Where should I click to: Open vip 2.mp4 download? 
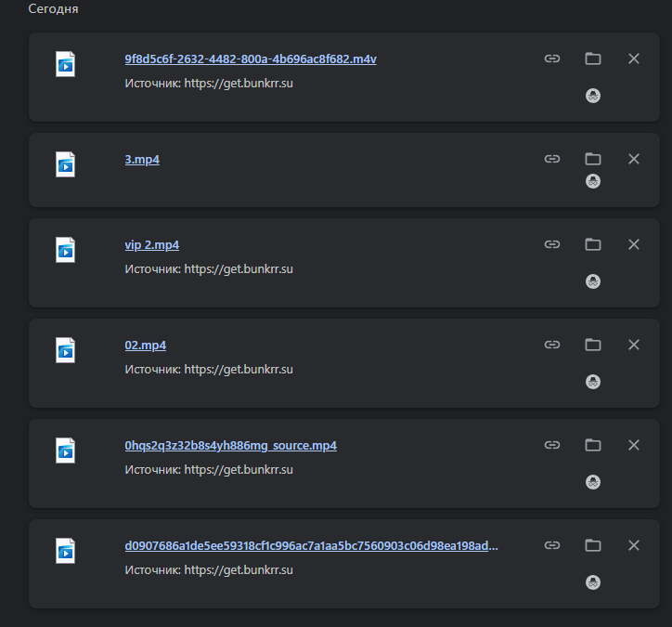pyautogui.click(x=152, y=244)
